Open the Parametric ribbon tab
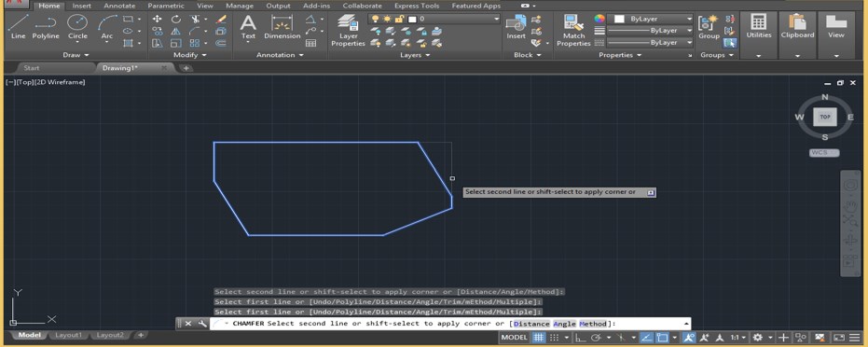This screenshot has height=347, width=868. tap(166, 7)
